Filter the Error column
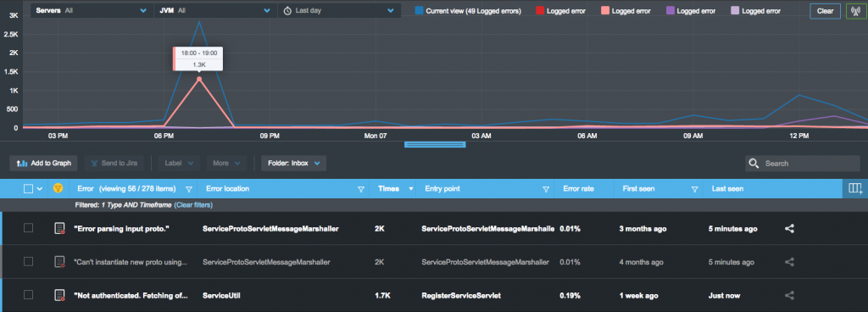This screenshot has width=868, height=312. point(189,189)
